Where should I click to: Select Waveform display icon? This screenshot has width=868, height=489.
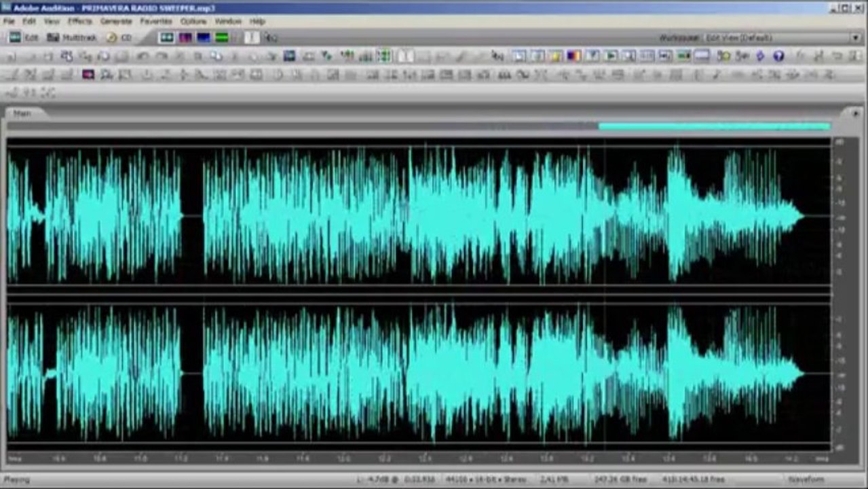click(x=166, y=38)
